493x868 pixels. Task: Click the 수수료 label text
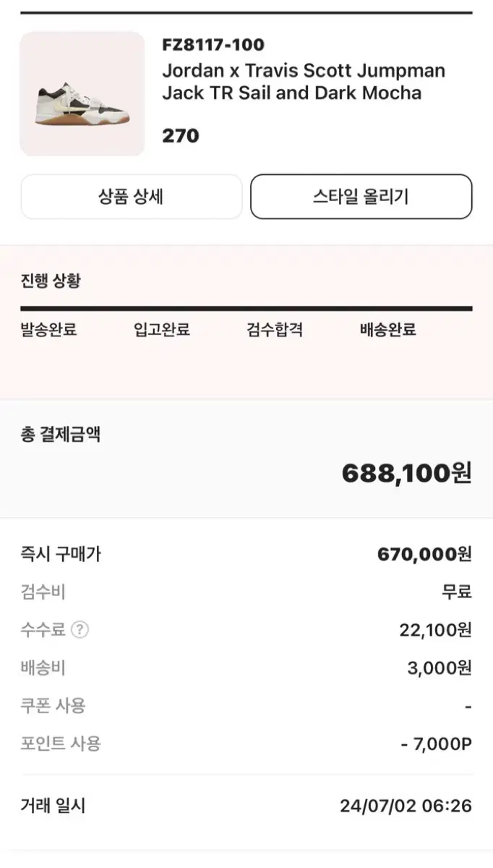[43, 630]
